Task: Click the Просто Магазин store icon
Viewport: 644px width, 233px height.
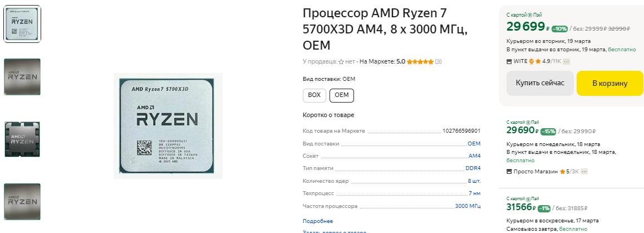Action: pyautogui.click(x=509, y=172)
